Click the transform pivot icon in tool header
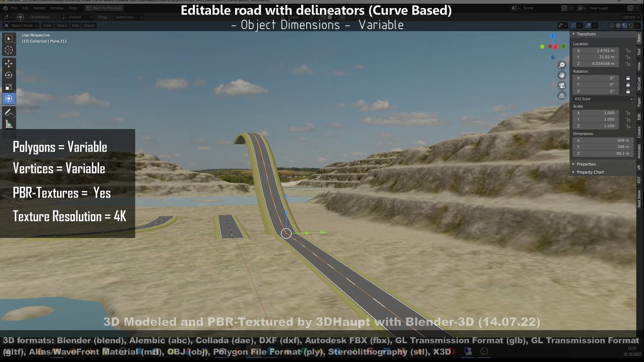The width and height of the screenshot is (644, 362). coord(20,17)
